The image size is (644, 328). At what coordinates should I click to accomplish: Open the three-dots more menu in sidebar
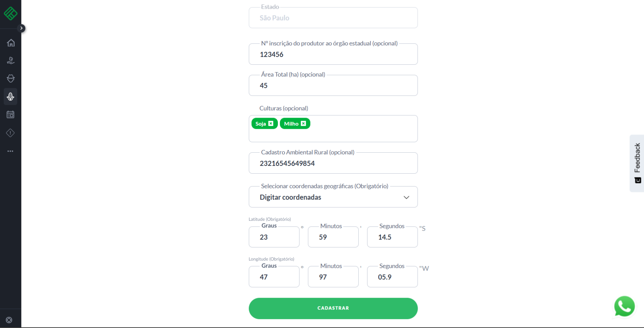(x=11, y=151)
